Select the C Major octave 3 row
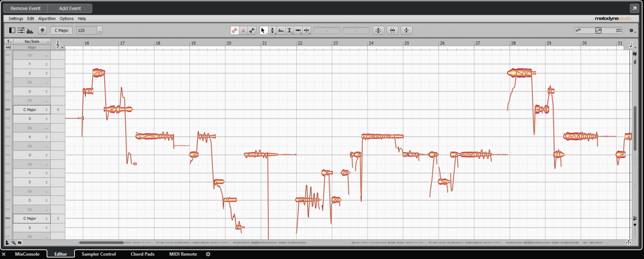Viewport: 644px width, 259px height. pyautogui.click(x=31, y=218)
